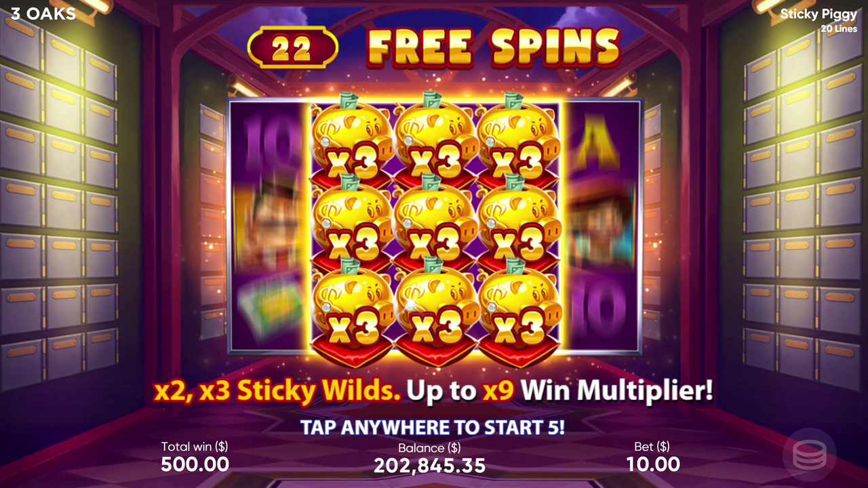The image size is (868, 488).
Task: Click the FREE SPINS title banner
Action: click(x=494, y=47)
